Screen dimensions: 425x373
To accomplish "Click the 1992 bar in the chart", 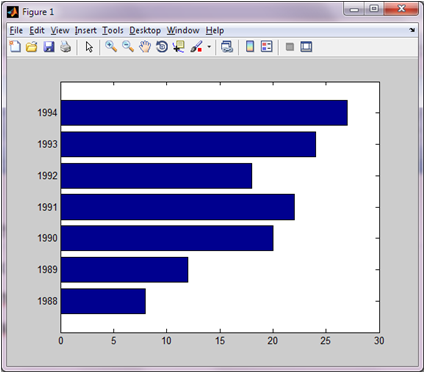I will tap(156, 176).
